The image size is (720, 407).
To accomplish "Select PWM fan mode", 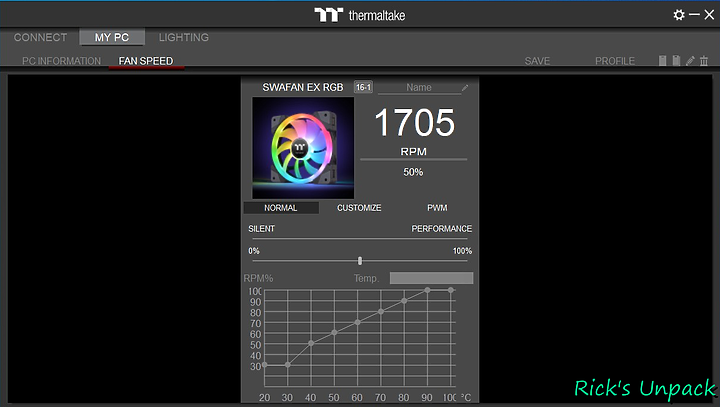I will (437, 208).
